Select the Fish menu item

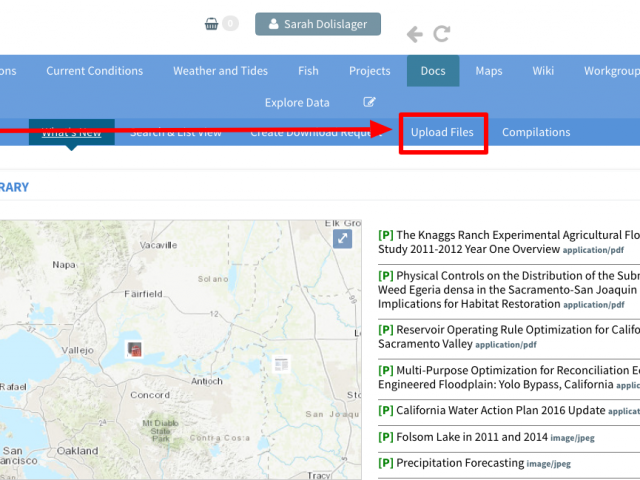pos(308,71)
